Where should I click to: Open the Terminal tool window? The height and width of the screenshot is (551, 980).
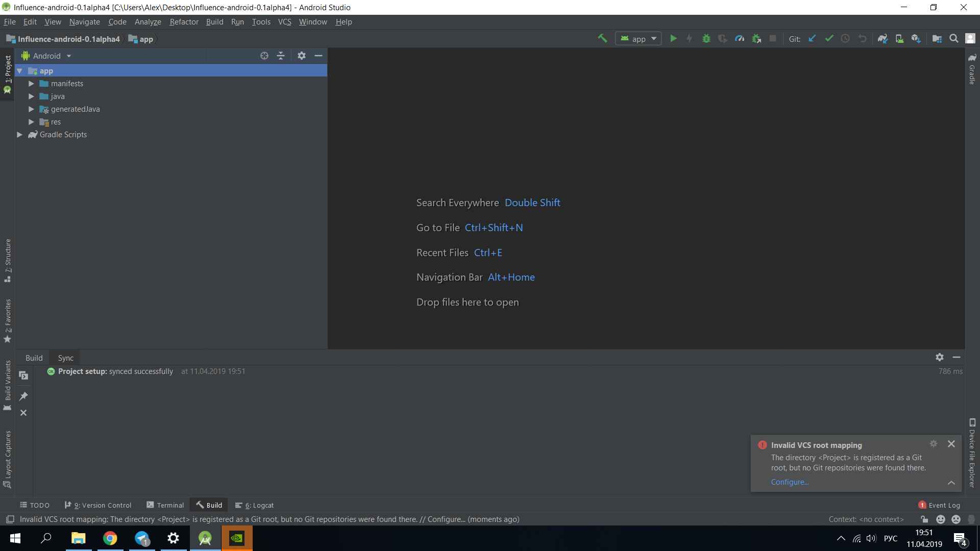pyautogui.click(x=165, y=505)
